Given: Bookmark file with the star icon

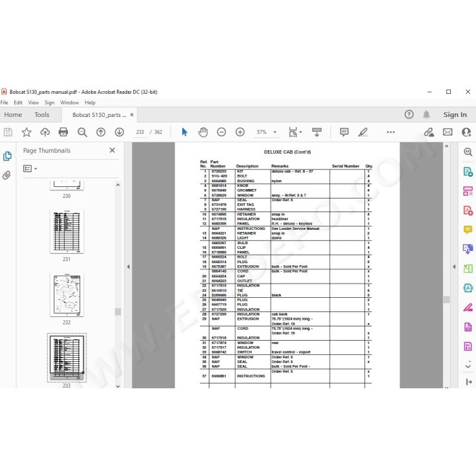Looking at the screenshot, I should coord(27,132).
